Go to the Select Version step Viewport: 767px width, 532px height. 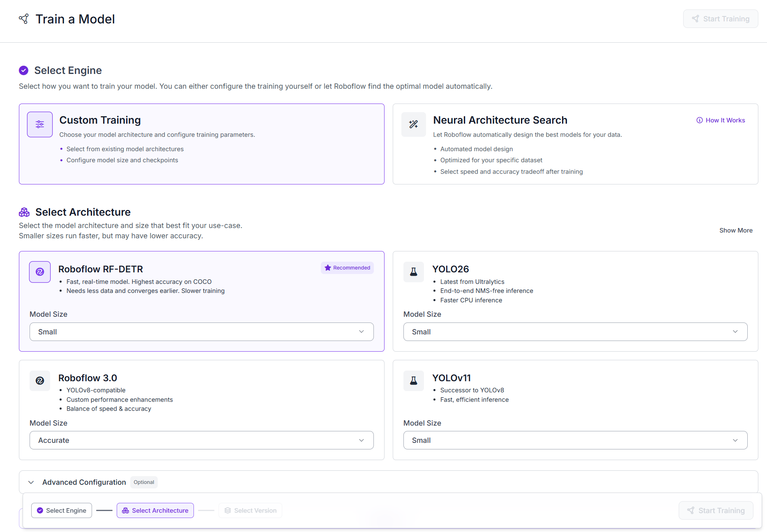[250, 511]
